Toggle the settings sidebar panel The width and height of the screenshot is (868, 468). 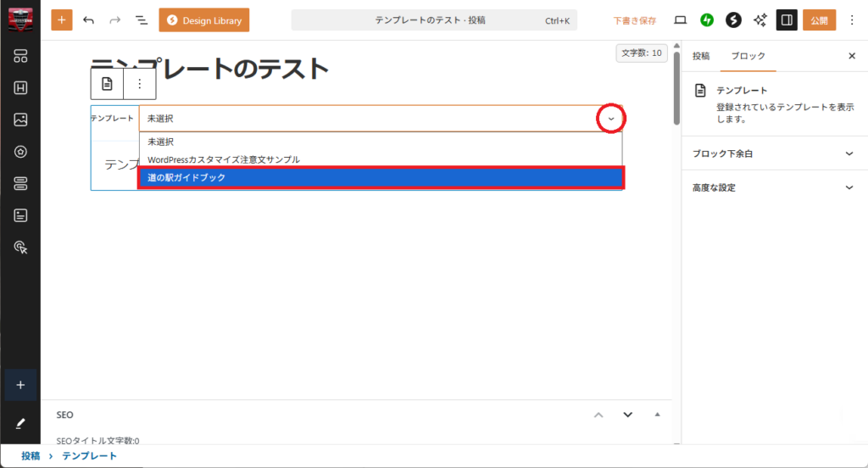(787, 20)
